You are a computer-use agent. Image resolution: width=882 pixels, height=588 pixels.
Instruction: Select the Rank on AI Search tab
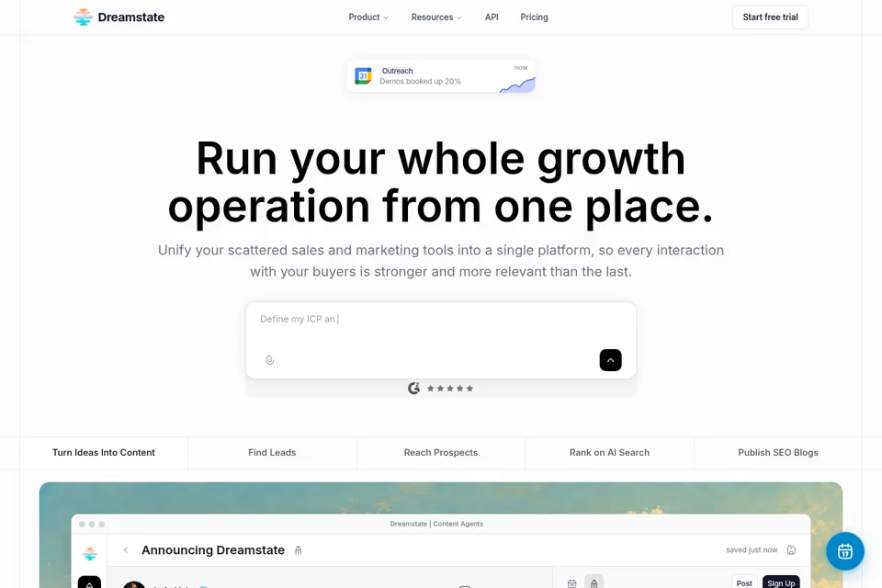point(610,453)
